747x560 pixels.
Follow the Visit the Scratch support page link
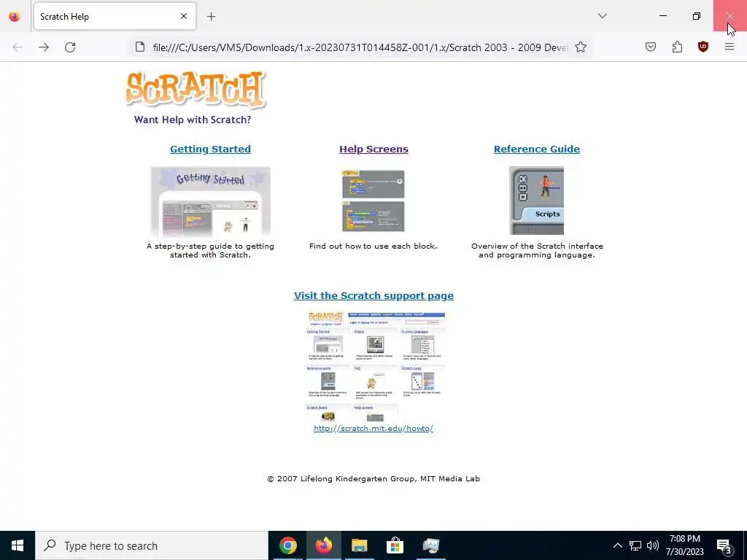(373, 296)
